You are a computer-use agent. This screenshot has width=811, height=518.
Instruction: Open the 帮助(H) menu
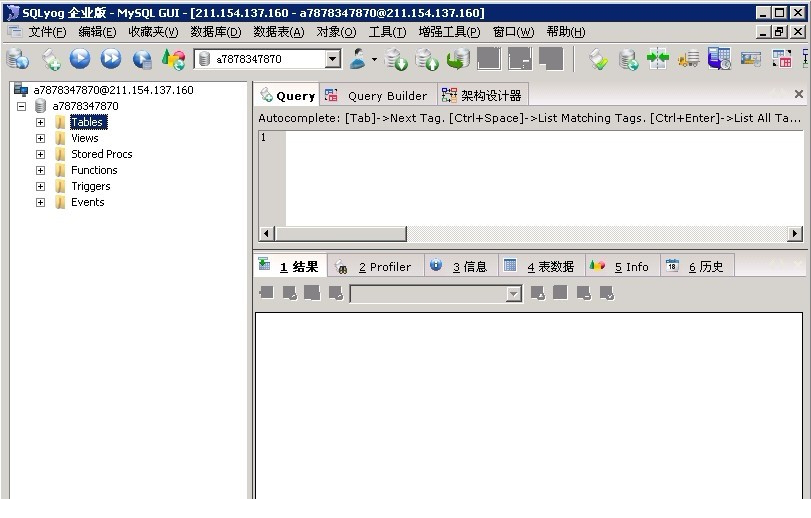(x=566, y=32)
